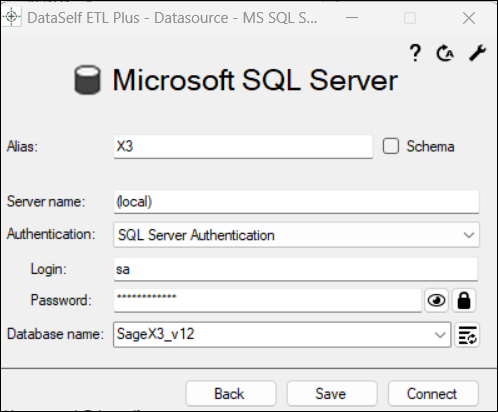Click into the Password input field

[x=268, y=301]
